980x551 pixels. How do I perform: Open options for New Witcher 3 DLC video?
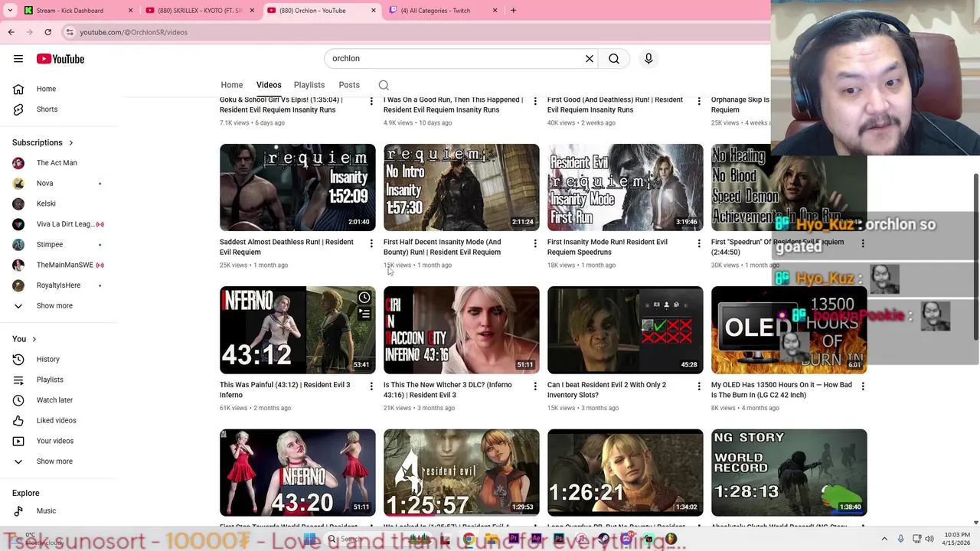[535, 386]
